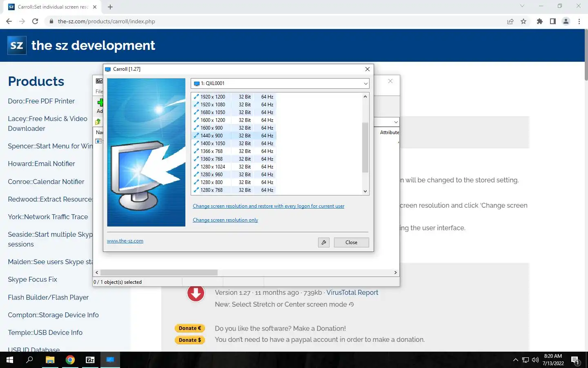588x368 pixels.
Task: Select the 1600 x 1200 resolution row
Action: [x=234, y=120]
